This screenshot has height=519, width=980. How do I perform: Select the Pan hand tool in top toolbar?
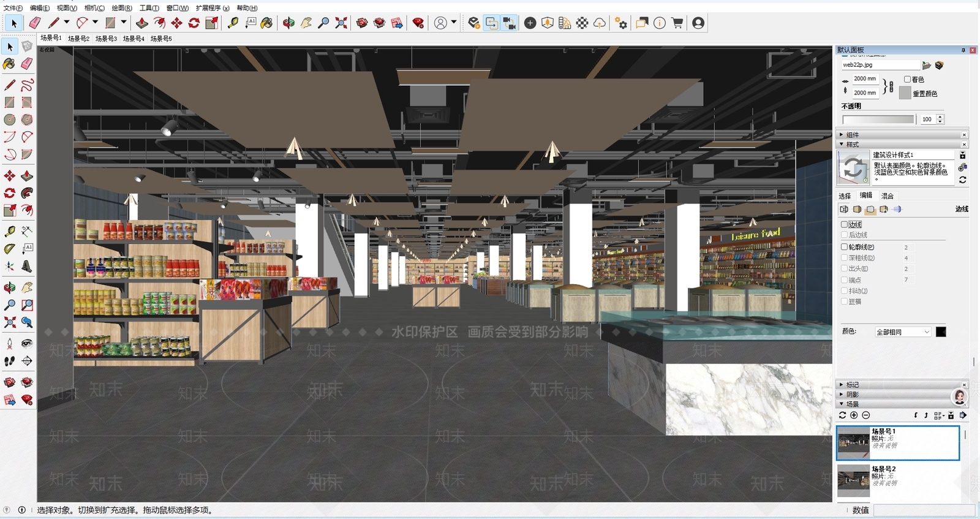point(306,23)
